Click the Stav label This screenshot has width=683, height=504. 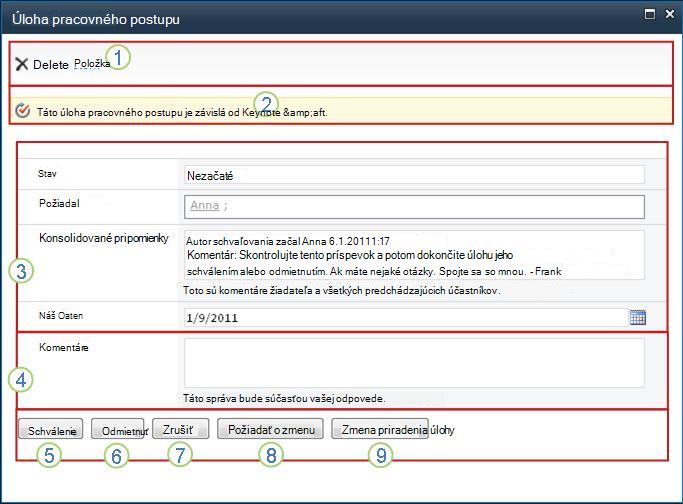[x=47, y=173]
